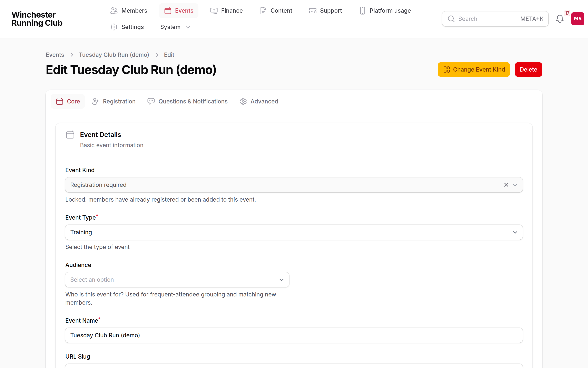The image size is (588, 368).
Task: Open the Questions & Notifications tab
Action: click(x=187, y=101)
